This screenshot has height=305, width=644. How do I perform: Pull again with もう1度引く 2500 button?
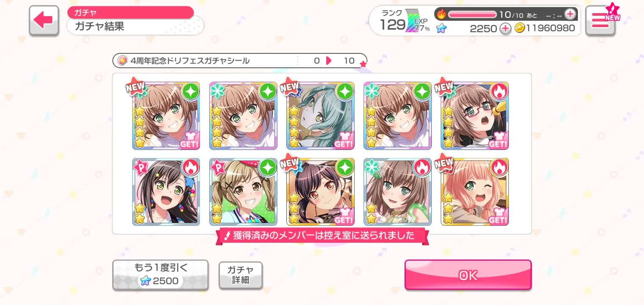[161, 275]
